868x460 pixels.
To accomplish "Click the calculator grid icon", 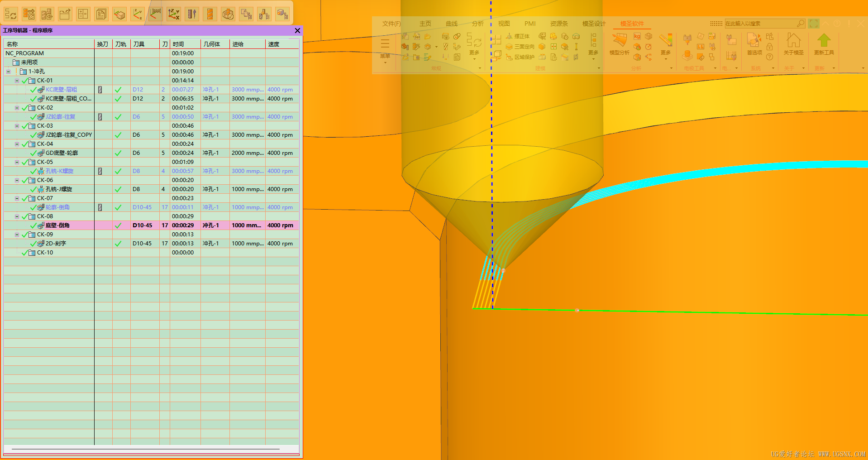I will click(83, 14).
